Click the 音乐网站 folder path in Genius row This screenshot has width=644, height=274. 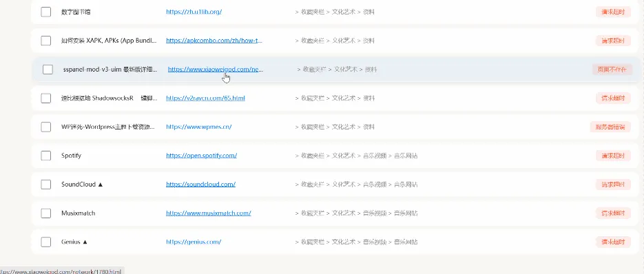[x=357, y=242]
